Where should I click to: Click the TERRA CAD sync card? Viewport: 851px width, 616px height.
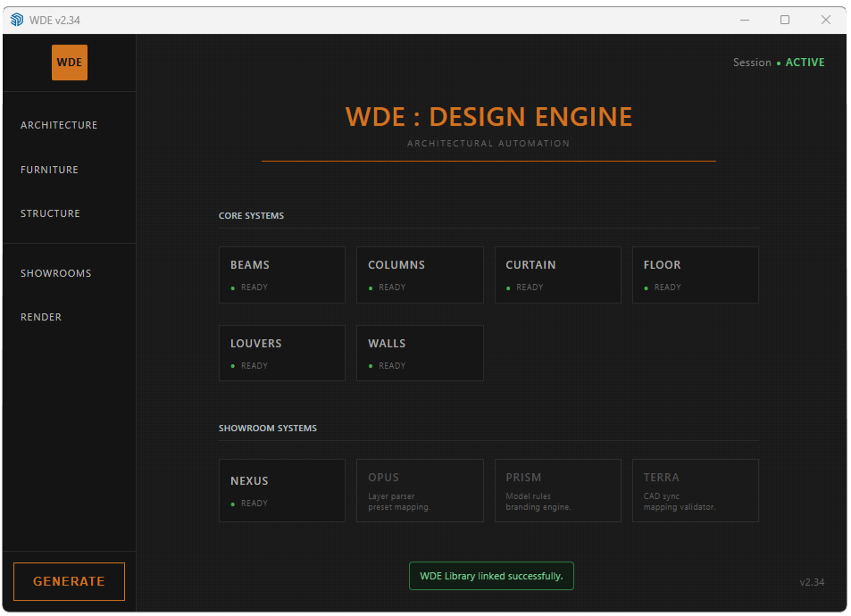(x=696, y=491)
